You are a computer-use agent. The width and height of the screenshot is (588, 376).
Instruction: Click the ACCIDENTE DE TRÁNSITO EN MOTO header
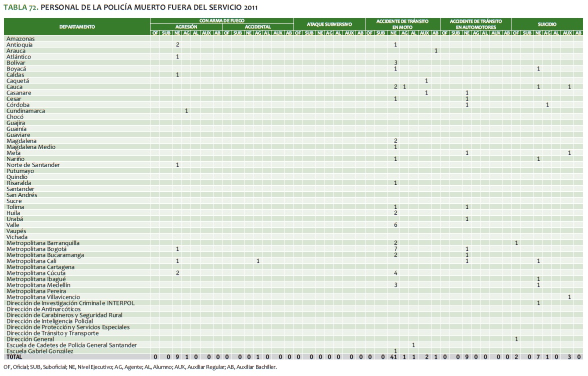tap(402, 24)
